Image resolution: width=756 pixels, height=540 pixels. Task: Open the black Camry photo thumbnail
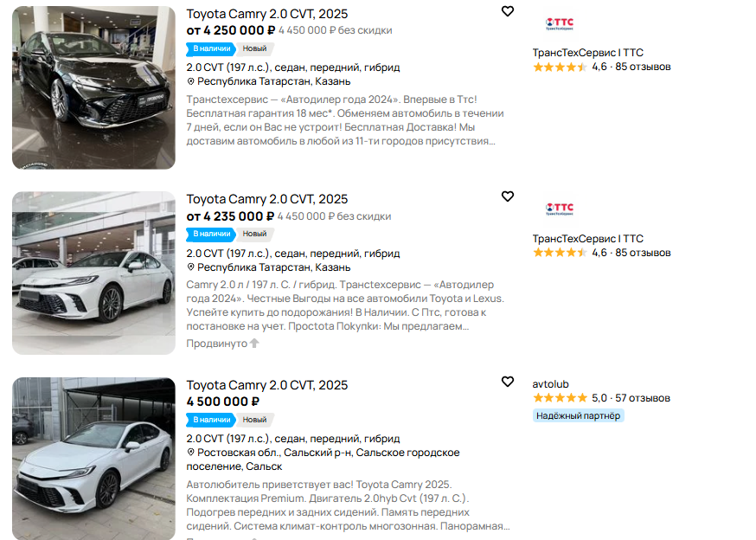pyautogui.click(x=93, y=87)
